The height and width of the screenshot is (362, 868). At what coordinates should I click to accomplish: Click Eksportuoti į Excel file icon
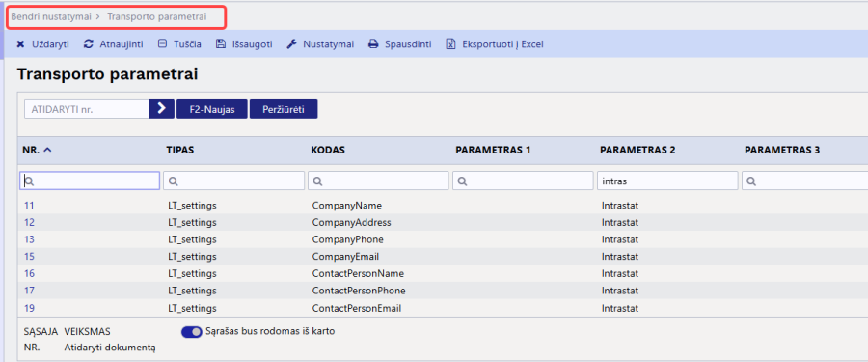pos(450,44)
